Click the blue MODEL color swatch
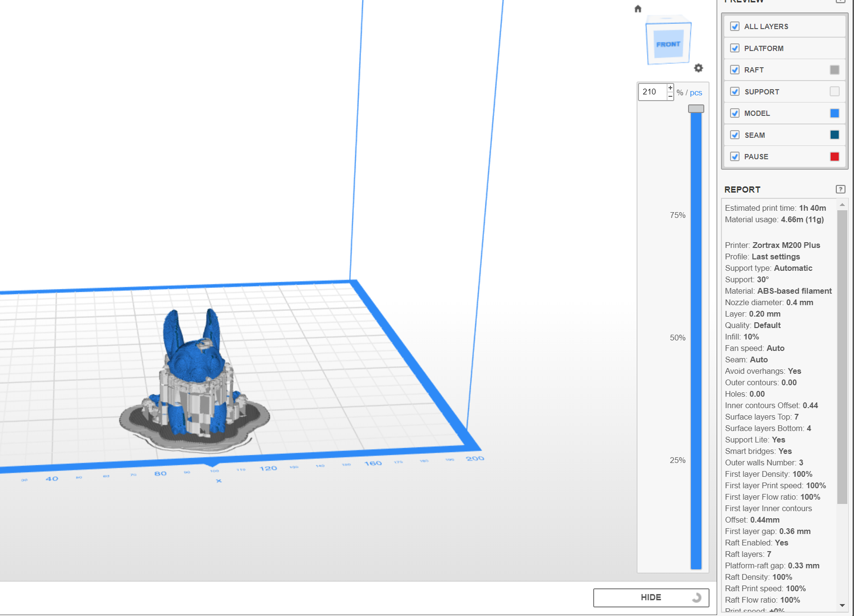Screen dimensions: 854x616 (834, 113)
